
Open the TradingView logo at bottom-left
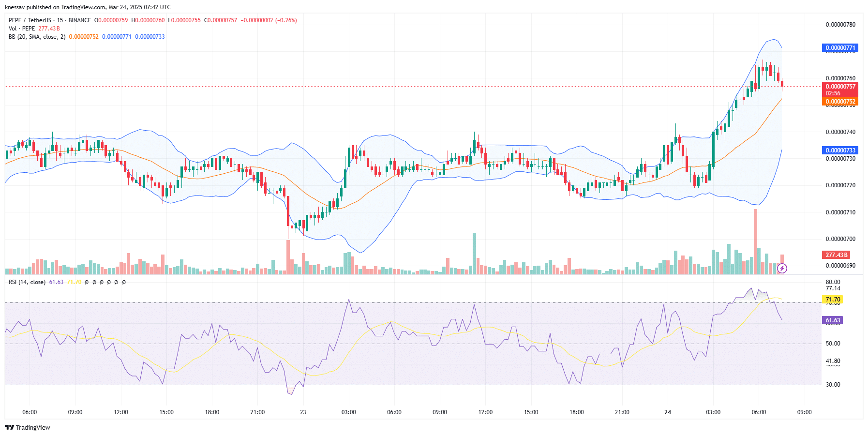point(28,427)
